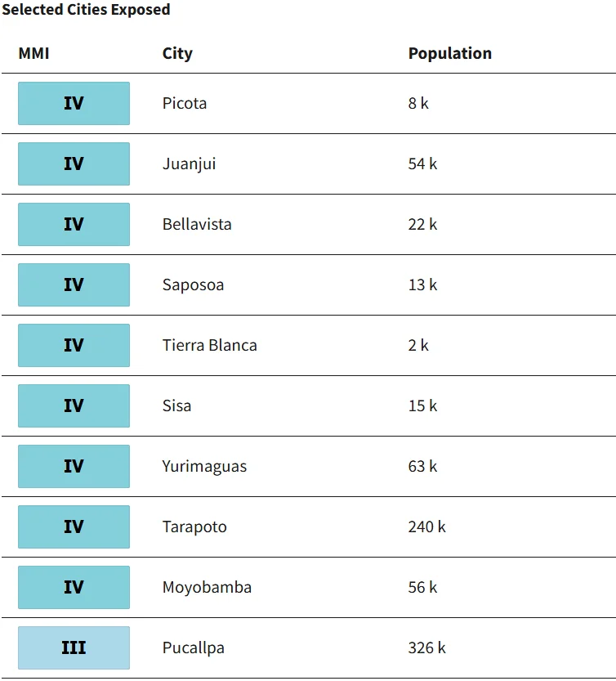Click the Moyobamba city name
616x681 pixels.
(207, 587)
